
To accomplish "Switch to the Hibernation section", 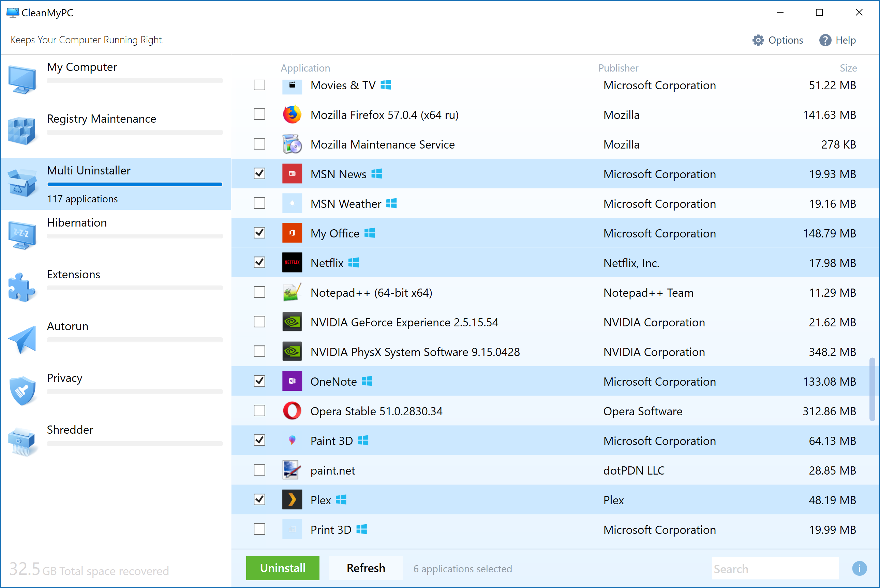I will coord(116,235).
